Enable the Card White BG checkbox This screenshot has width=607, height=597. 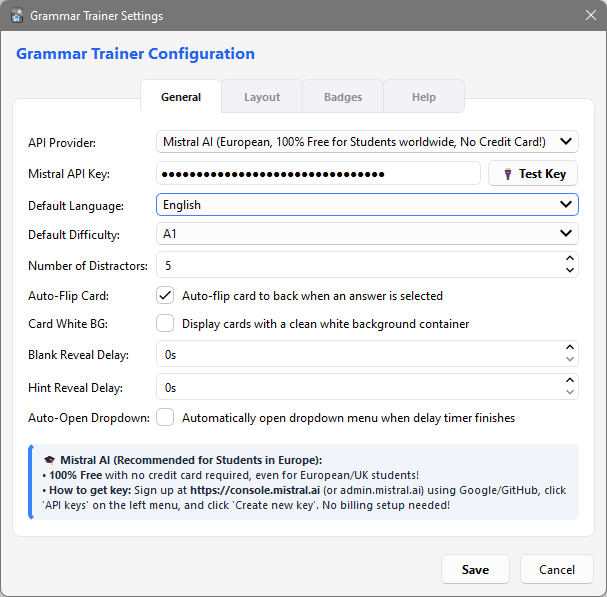(165, 324)
